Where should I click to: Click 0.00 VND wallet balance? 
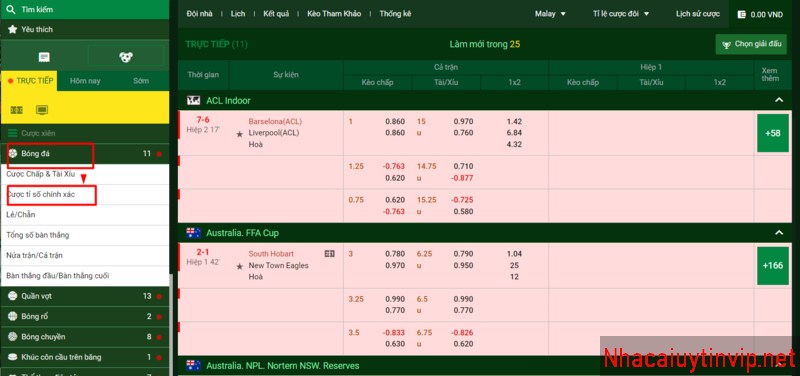pyautogui.click(x=760, y=15)
